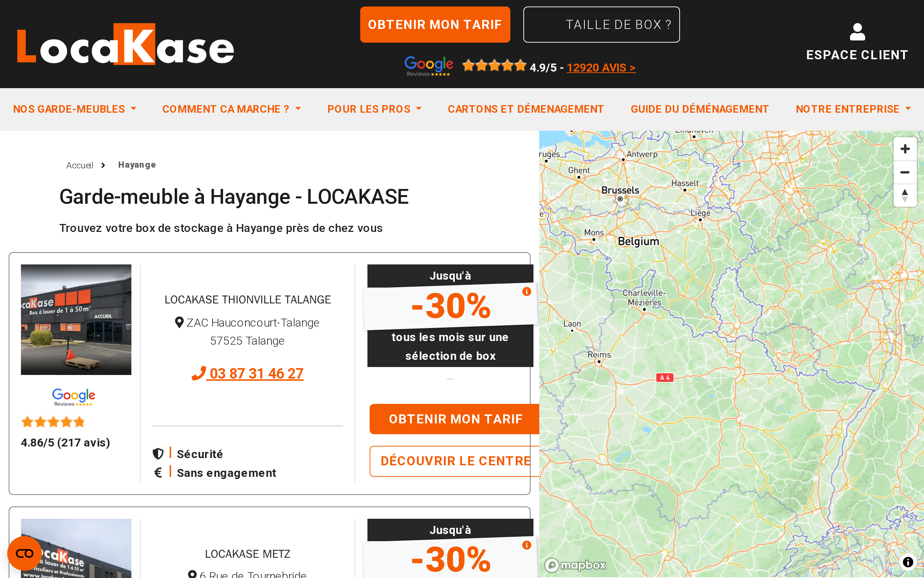Click Hayange breadcrumb text
Viewport: 924px width, 578px height.
[137, 165]
